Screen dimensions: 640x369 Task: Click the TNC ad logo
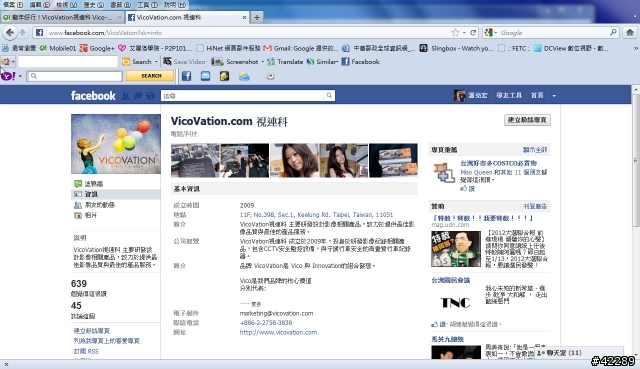click(455, 302)
